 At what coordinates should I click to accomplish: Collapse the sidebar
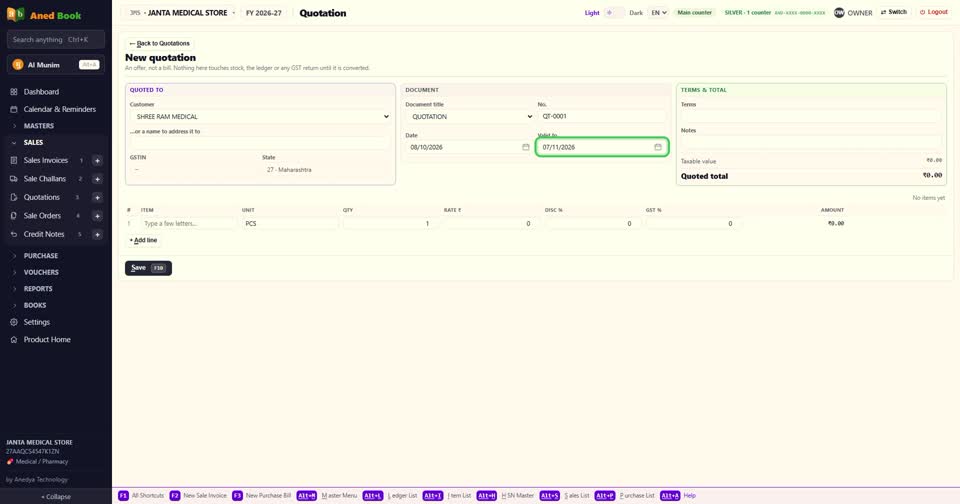pos(56,497)
